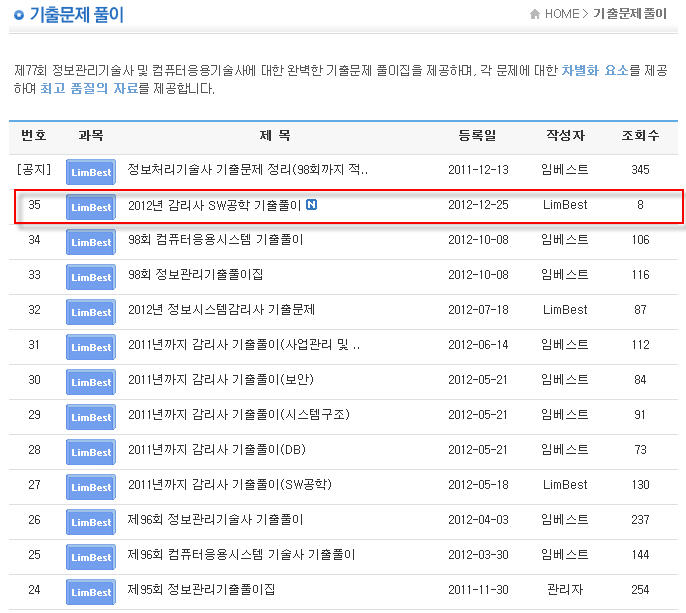Click the row number 34
Image resolution: width=686 pixels, height=613 pixels.
pyautogui.click(x=34, y=240)
